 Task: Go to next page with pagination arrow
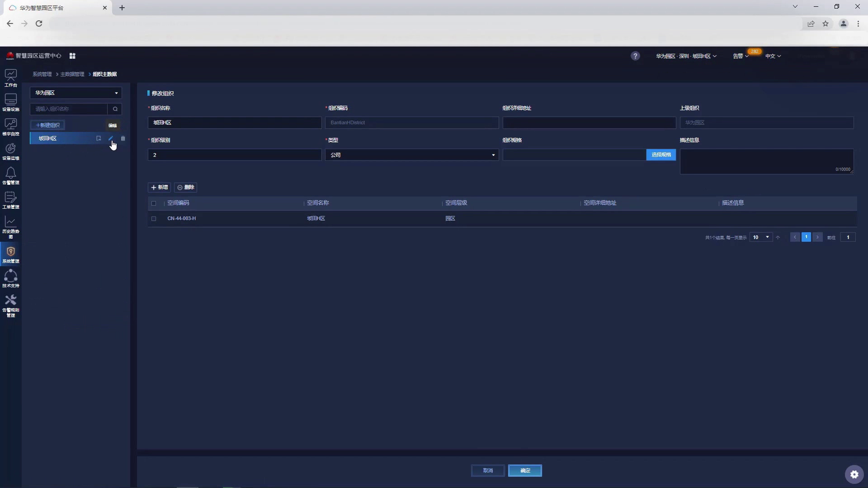click(x=817, y=237)
